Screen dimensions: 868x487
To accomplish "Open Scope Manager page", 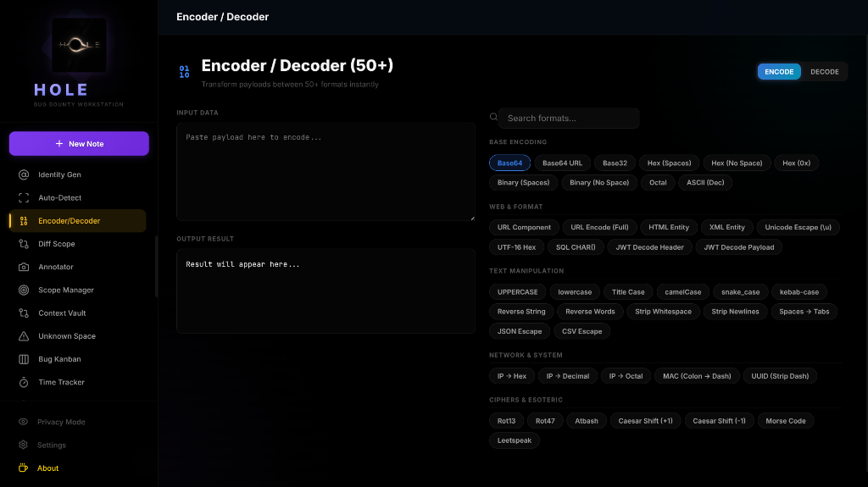I will point(77,290).
